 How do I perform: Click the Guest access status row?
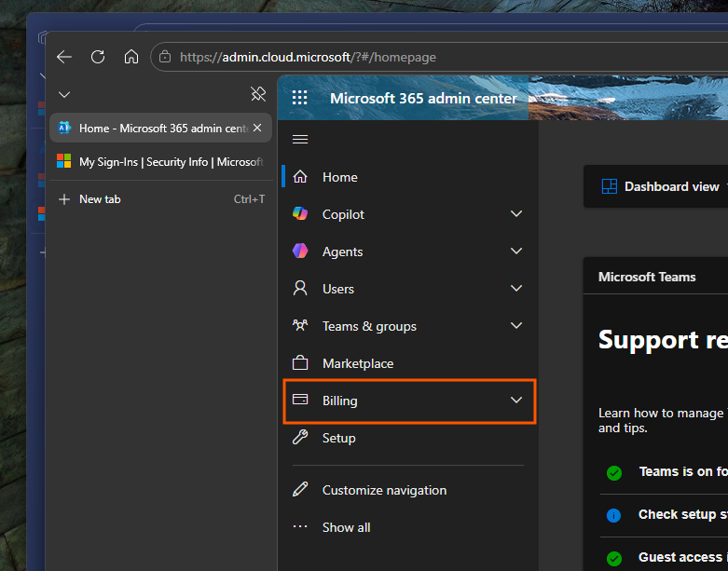pos(664,557)
